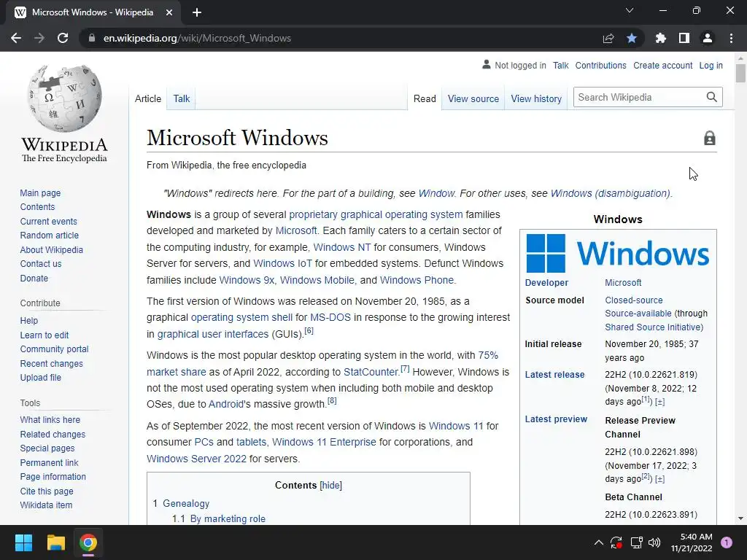This screenshot has width=747, height=560.
Task: View site info via the padlock icon
Action: (x=91, y=38)
